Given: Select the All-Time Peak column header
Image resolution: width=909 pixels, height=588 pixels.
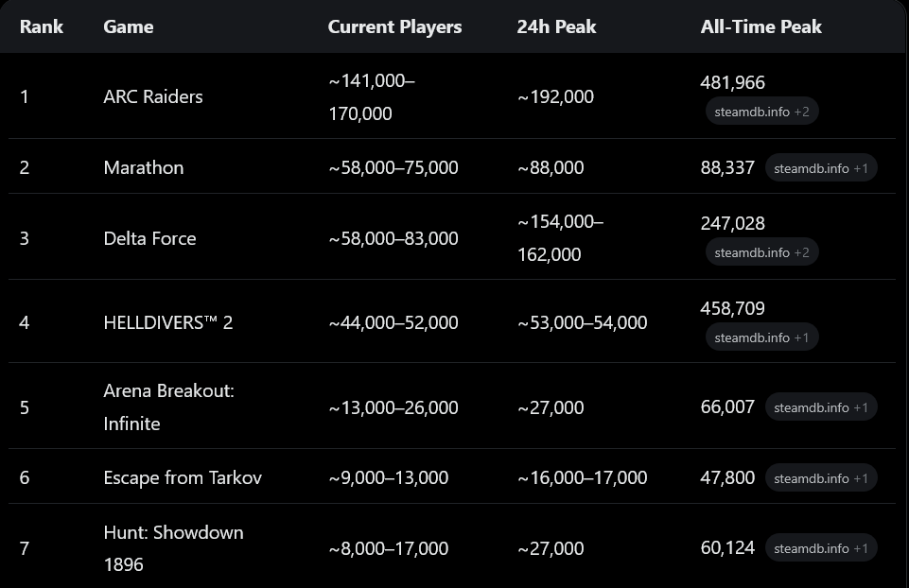Looking at the screenshot, I should point(760,26).
